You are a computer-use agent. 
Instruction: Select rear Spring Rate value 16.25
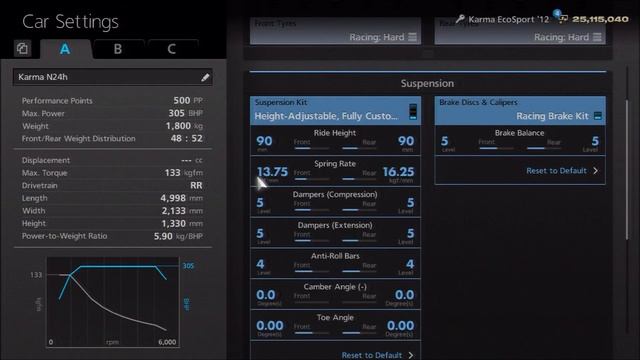[x=398, y=171]
